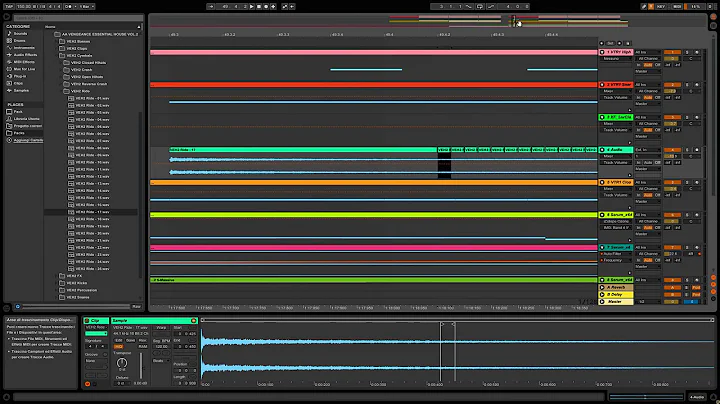The image size is (720, 404).
Task: Switch on the MIDI map mode
Action: (677, 6)
